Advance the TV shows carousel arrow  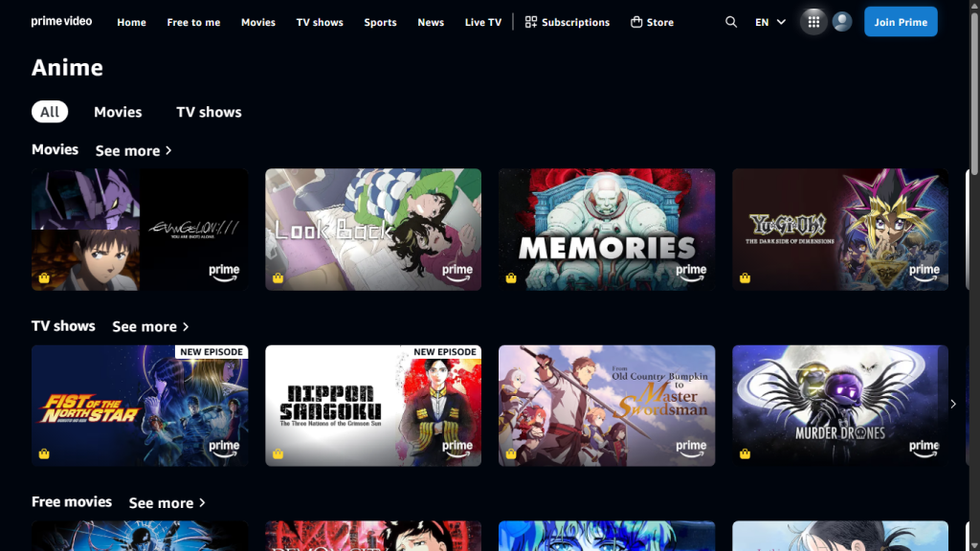[953, 405]
